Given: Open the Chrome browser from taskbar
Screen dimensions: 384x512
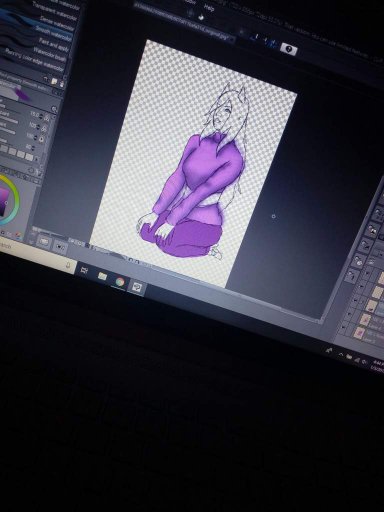Looking at the screenshot, I should coord(120,283).
